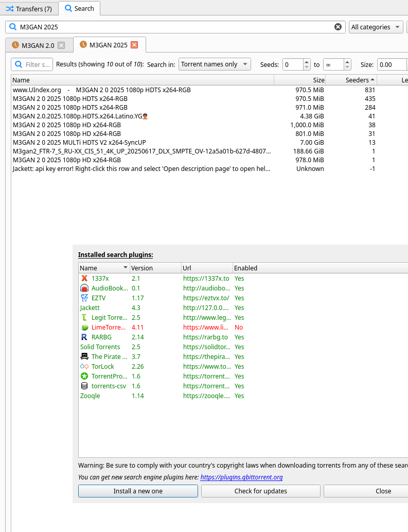This screenshot has height=532, width=408.
Task: Click the AudioBook plugin icon
Action: [x=84, y=288]
